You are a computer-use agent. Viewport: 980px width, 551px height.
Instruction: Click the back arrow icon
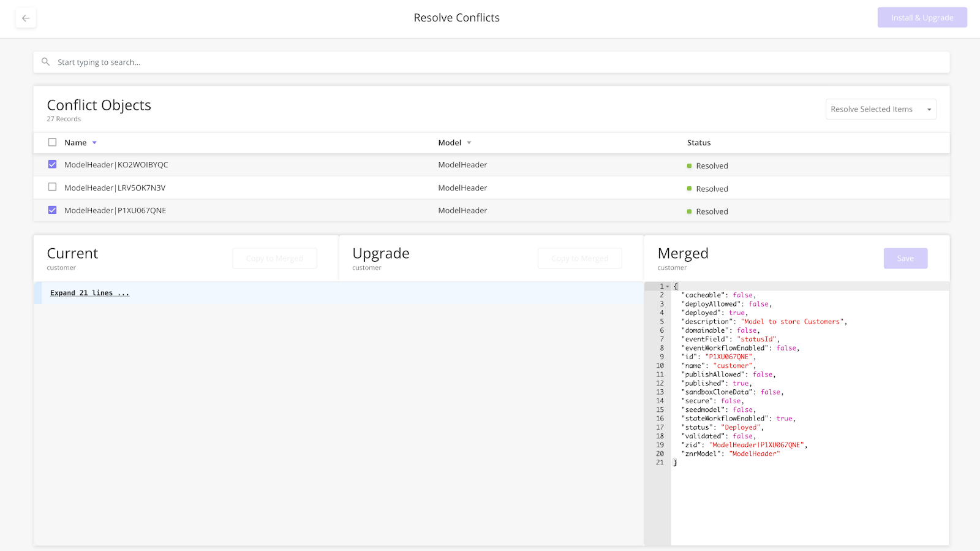click(26, 18)
